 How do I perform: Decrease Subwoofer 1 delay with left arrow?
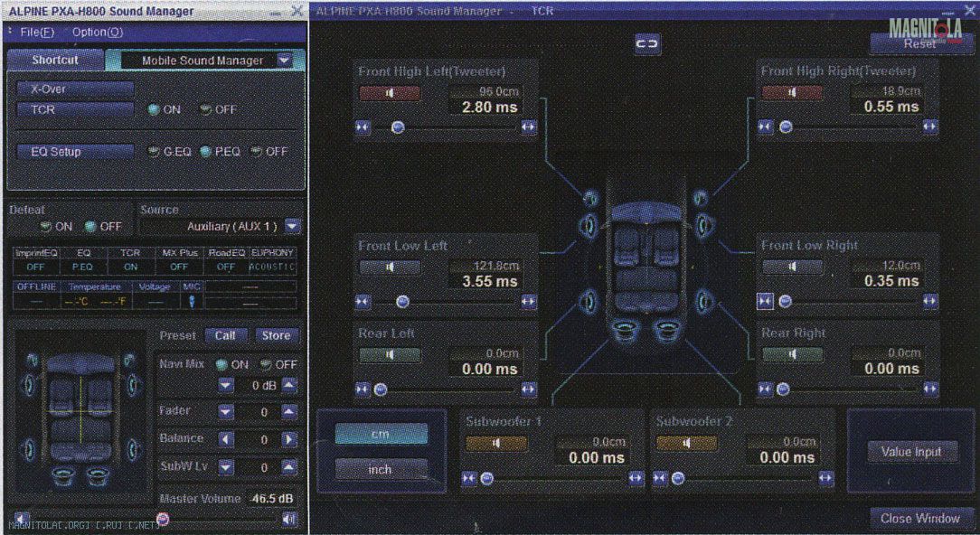coord(468,479)
